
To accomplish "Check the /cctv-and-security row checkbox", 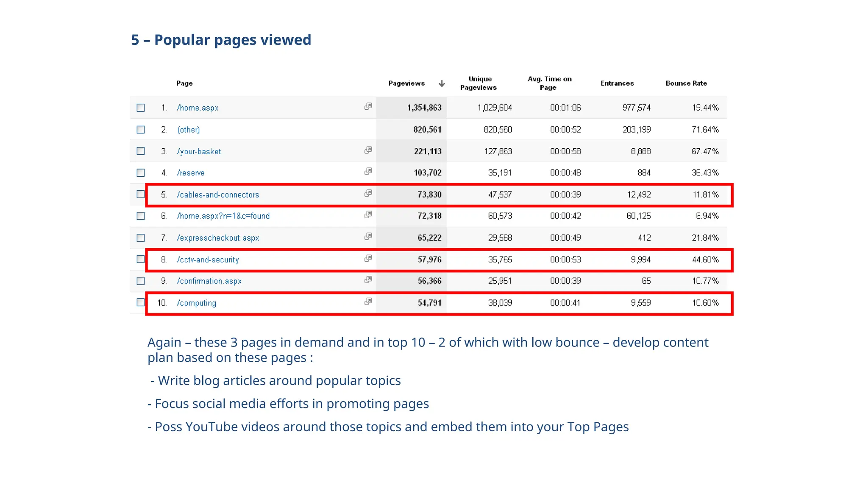I will pos(141,259).
